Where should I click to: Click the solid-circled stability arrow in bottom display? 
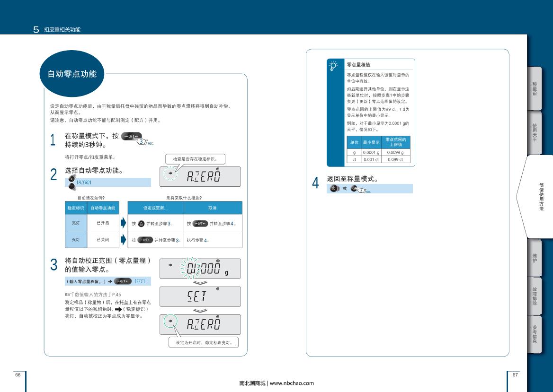tap(170, 322)
